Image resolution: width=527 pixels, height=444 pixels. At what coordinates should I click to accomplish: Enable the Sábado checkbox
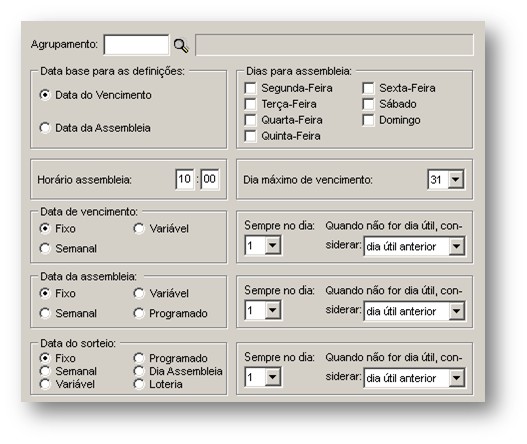click(x=368, y=104)
